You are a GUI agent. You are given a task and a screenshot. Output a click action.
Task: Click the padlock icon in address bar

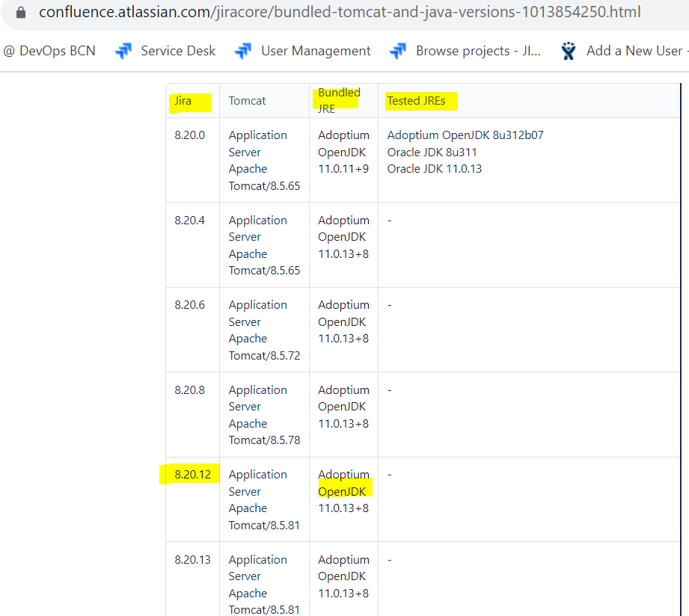pos(21,12)
